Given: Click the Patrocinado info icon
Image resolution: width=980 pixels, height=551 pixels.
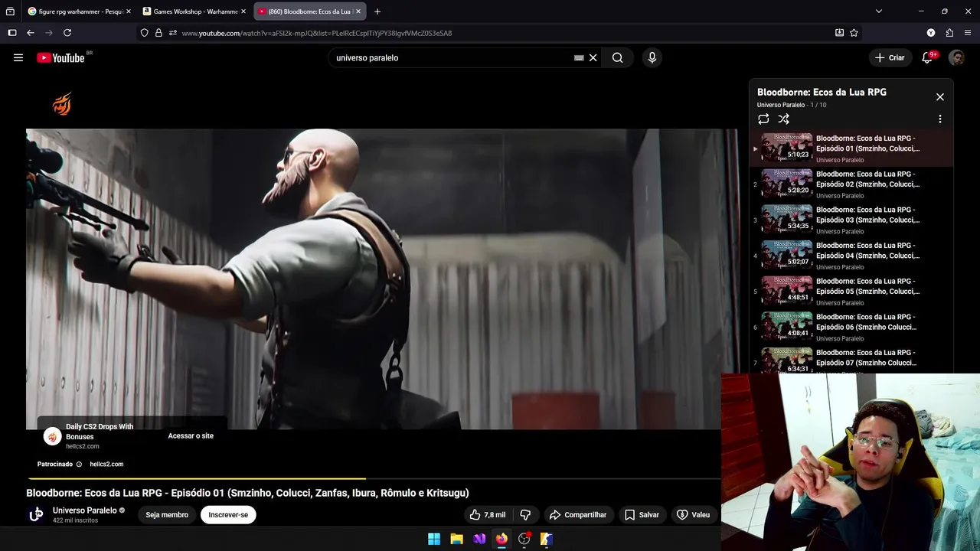Looking at the screenshot, I should 79,464.
